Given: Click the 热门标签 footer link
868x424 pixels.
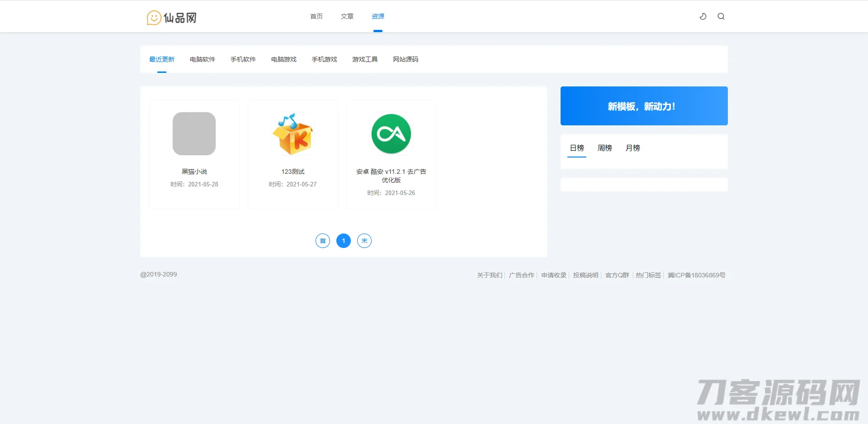Looking at the screenshot, I should pyautogui.click(x=648, y=275).
